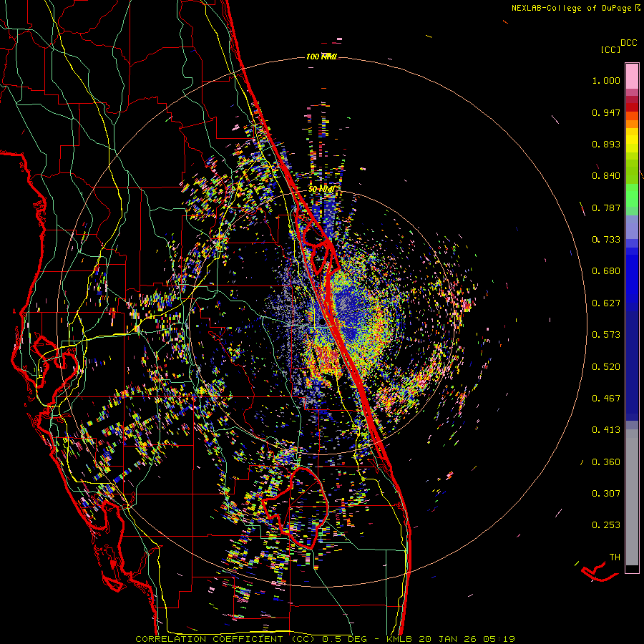Image resolution: width=644 pixels, height=644 pixels.
Task: Pick the bright green segment of the color bar
Action: pos(632,195)
